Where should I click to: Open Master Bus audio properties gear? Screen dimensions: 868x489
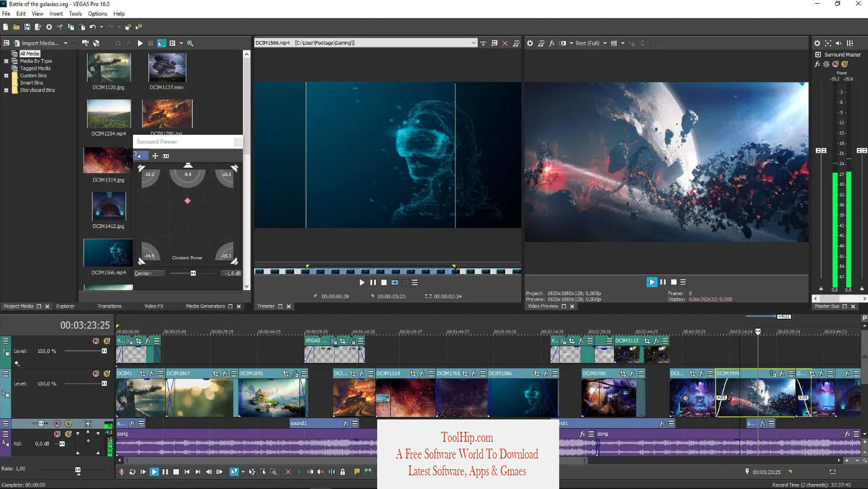[817, 43]
